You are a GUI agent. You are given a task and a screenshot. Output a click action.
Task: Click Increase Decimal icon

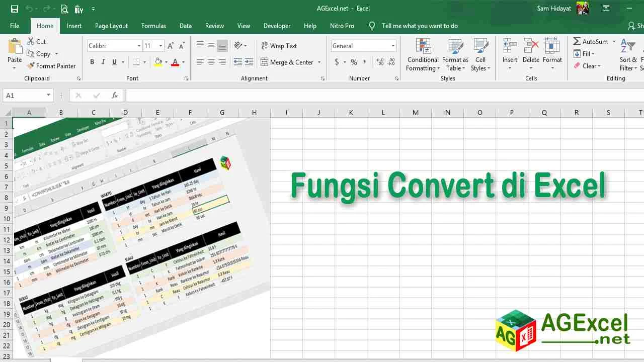coord(380,62)
